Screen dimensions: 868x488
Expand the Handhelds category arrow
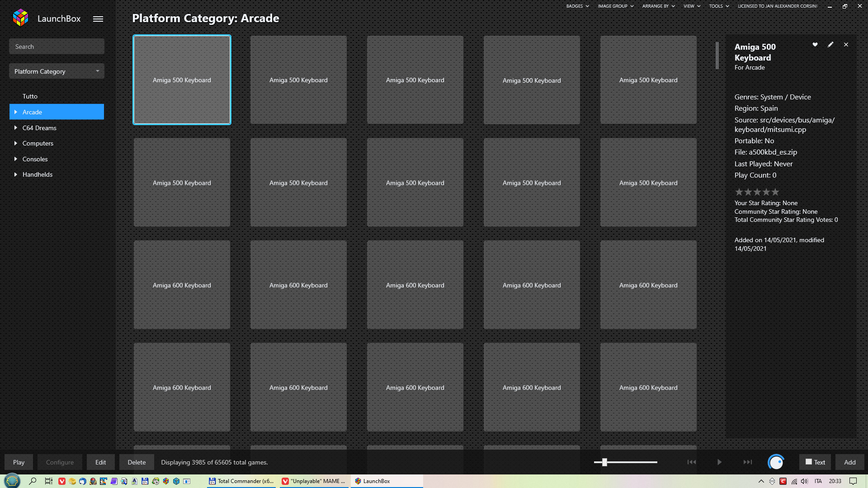pos(16,174)
